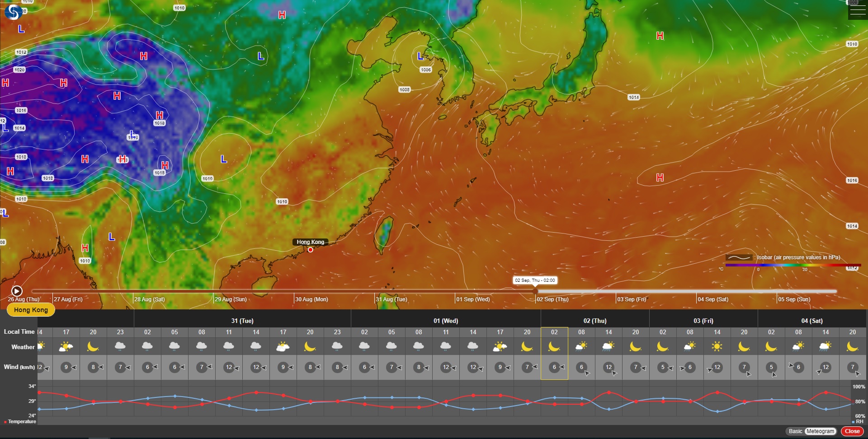
Task: Click the timeline slider handle
Action: click(535, 291)
